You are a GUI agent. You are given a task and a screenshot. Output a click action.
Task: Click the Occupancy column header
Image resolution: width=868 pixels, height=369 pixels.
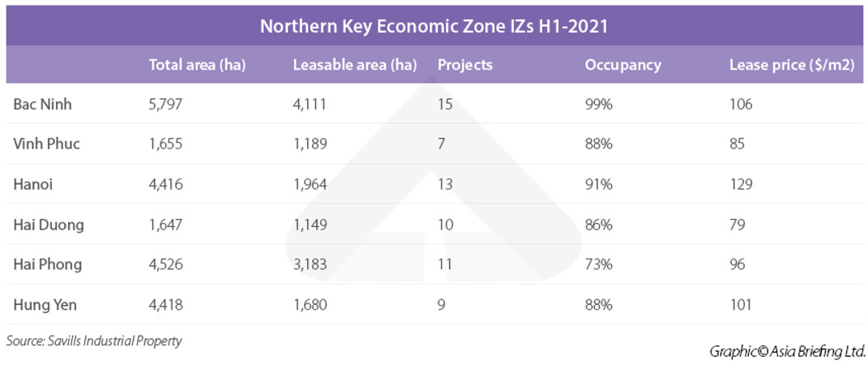[x=622, y=65]
